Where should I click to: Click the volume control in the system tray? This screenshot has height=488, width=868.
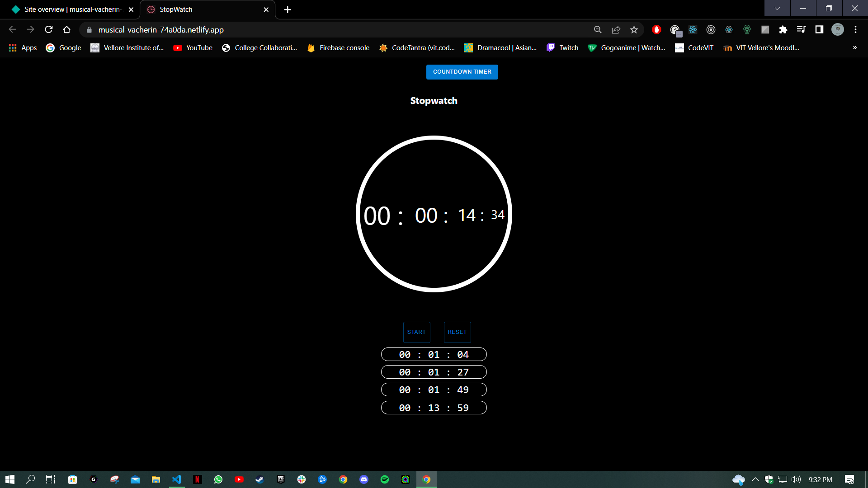796,479
